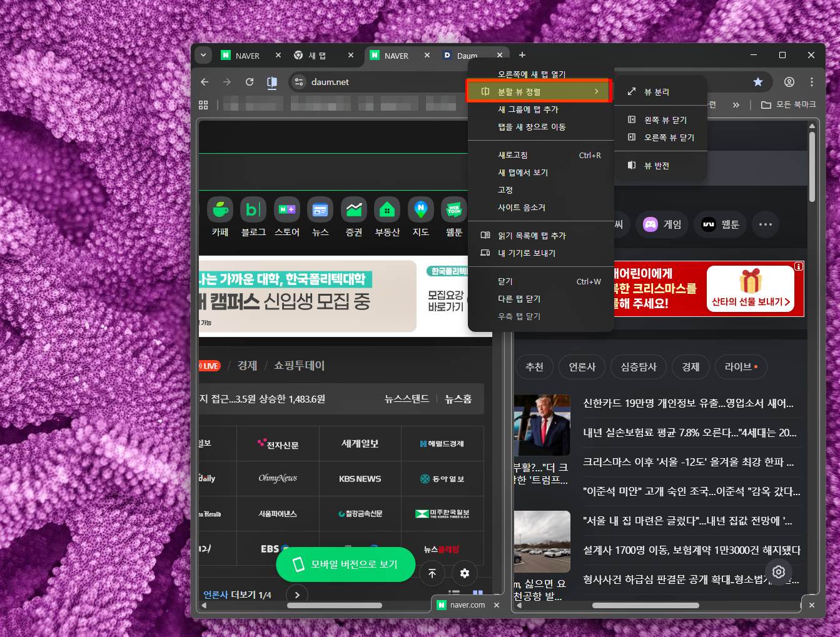The image size is (840, 637).
Task: Reload the page with refresh icon
Action: click(x=250, y=82)
